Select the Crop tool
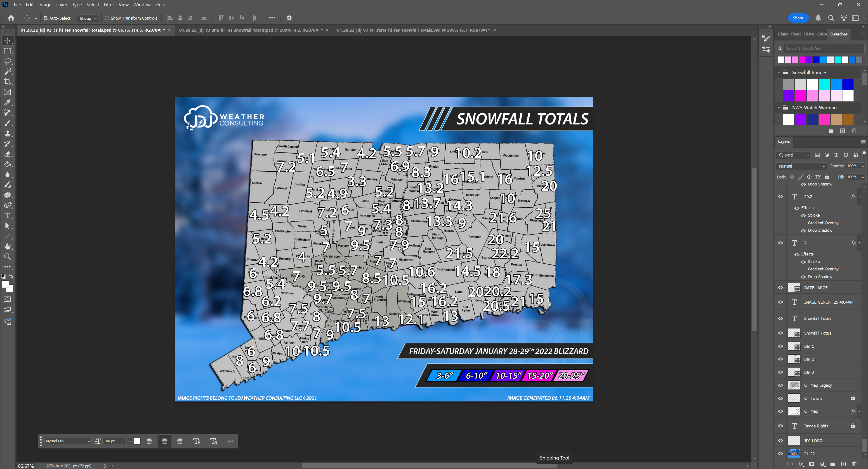 point(7,82)
